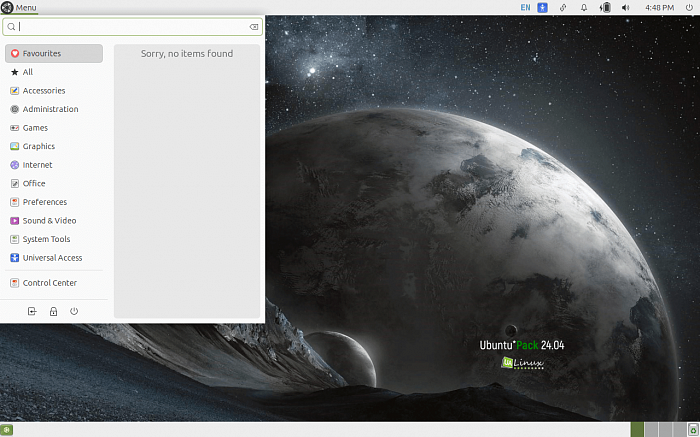Select the Internet category

point(54,165)
